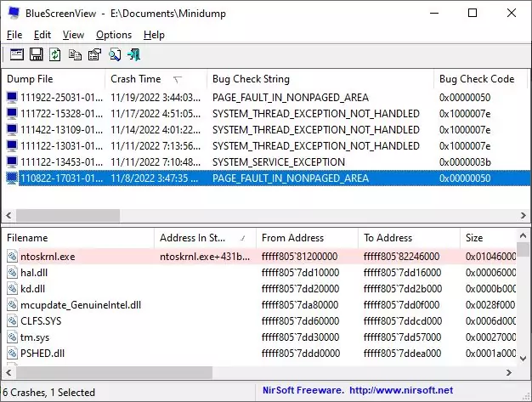Click bug check code 0x0000003b
The height and width of the screenshot is (402, 532).
point(465,162)
